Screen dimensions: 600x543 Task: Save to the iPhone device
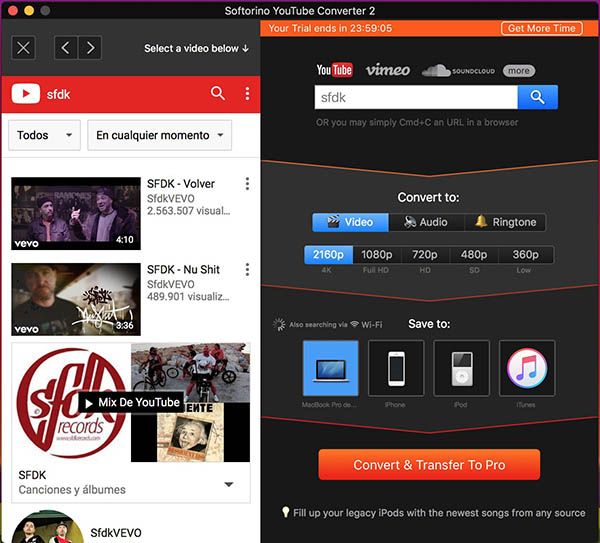396,368
